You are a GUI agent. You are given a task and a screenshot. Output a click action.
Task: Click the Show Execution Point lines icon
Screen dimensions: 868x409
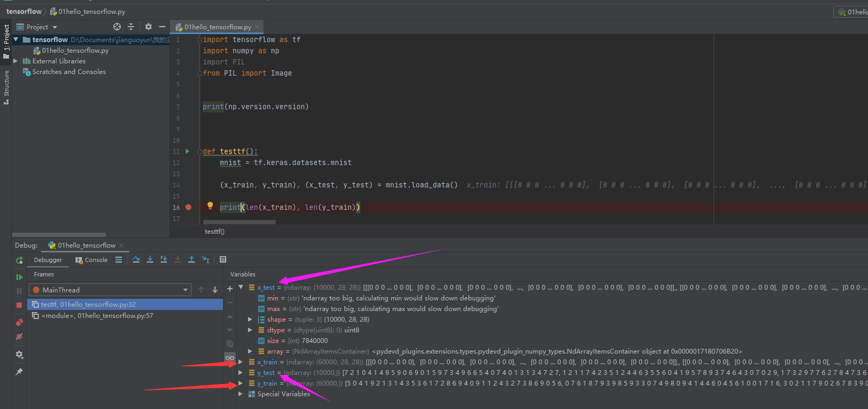tap(119, 259)
